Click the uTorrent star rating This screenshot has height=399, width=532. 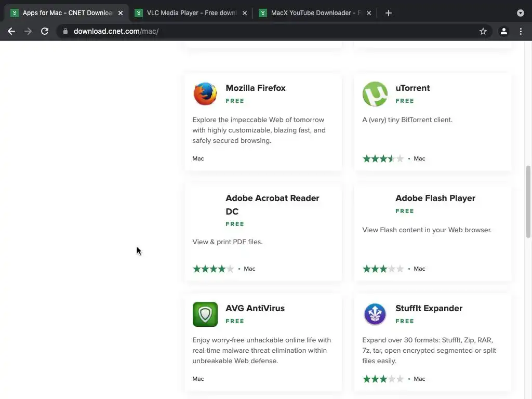point(383,158)
